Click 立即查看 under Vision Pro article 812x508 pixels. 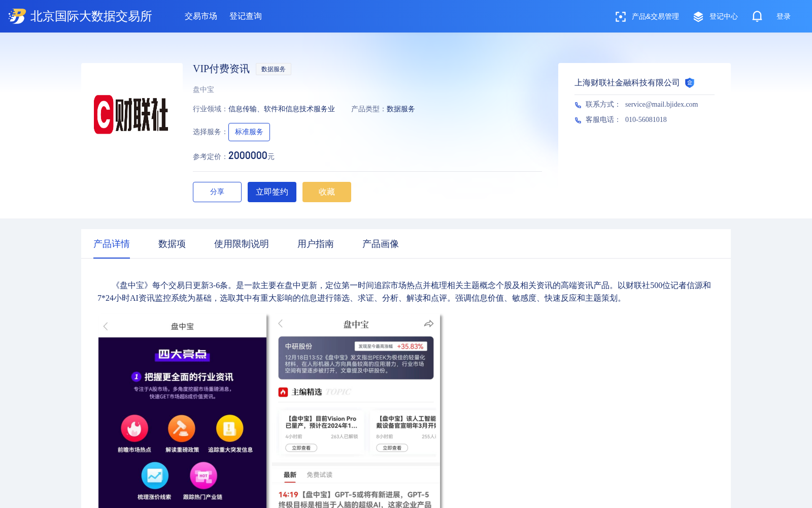pos(301,448)
